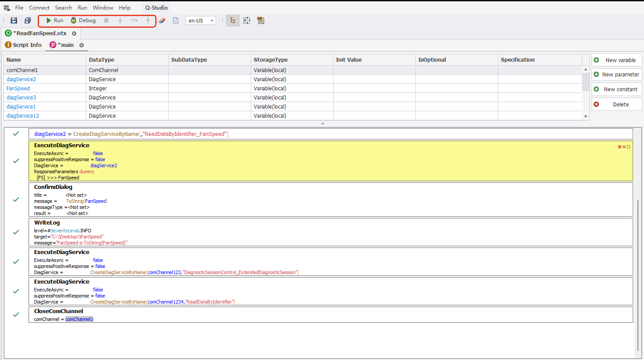The width and height of the screenshot is (644, 360).
Task: Select the comChannel1 variable row
Action: 293,70
